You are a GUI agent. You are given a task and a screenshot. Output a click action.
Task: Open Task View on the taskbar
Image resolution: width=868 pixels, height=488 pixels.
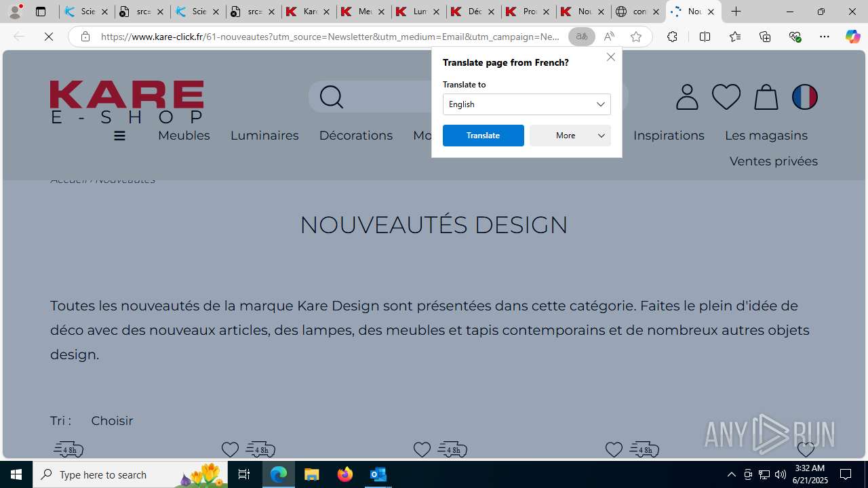pos(244,474)
